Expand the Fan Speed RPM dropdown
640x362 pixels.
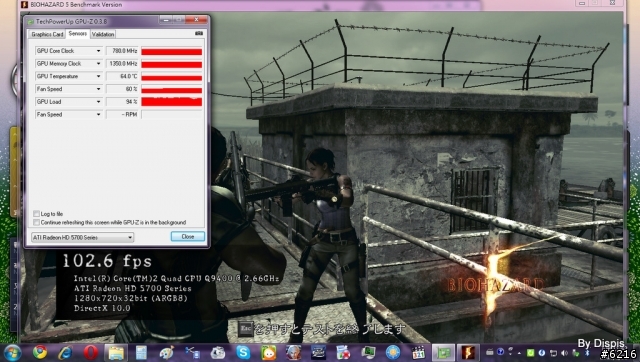tap(98, 115)
